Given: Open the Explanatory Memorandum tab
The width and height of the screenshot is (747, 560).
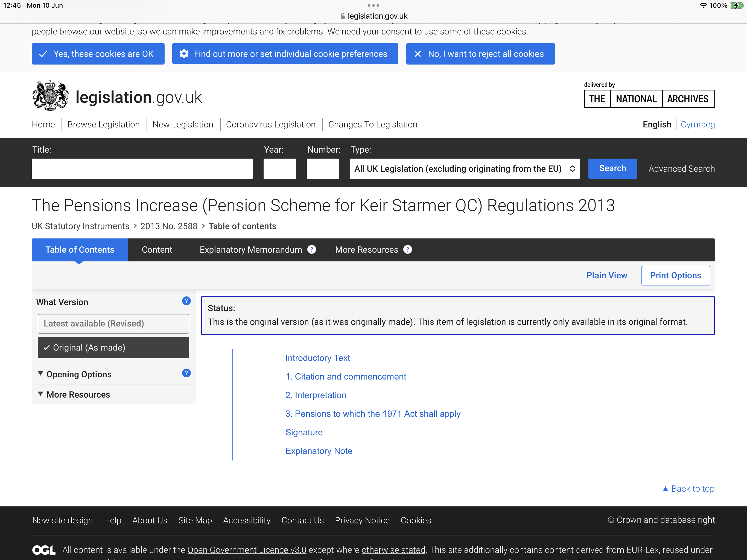Looking at the screenshot, I should tap(250, 250).
